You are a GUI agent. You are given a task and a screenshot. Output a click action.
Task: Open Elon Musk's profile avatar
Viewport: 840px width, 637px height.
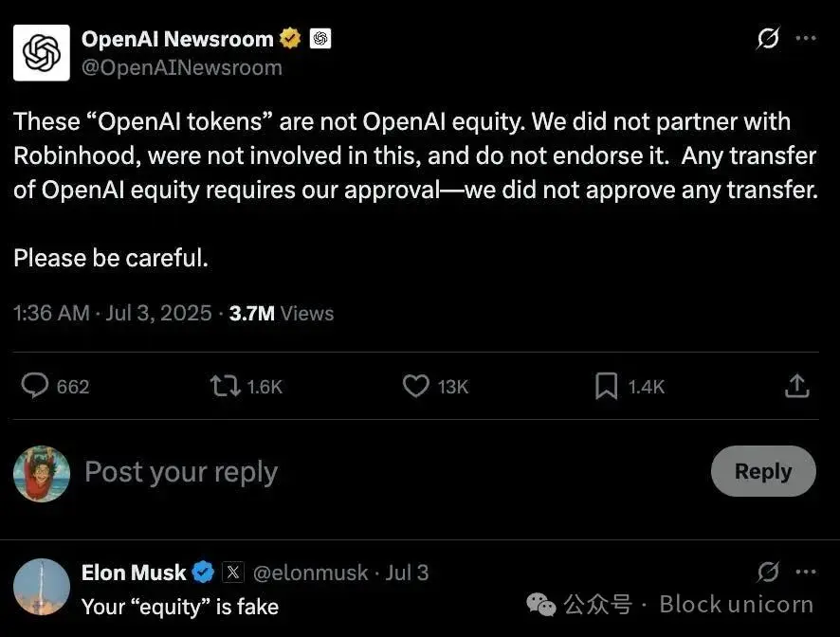click(x=41, y=588)
